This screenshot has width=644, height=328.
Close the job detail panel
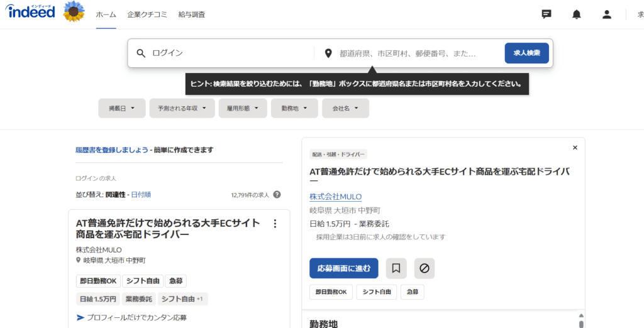coord(575,148)
